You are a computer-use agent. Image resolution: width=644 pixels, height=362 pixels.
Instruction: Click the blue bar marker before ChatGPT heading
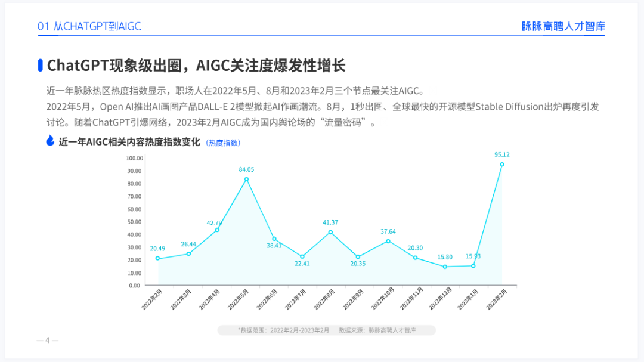point(41,66)
